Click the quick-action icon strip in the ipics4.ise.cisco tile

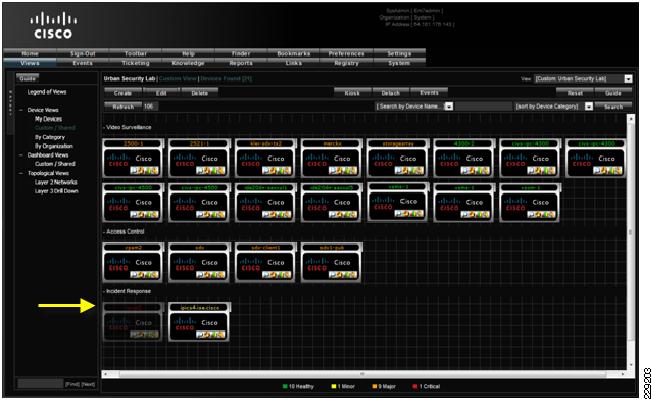(x=210, y=334)
